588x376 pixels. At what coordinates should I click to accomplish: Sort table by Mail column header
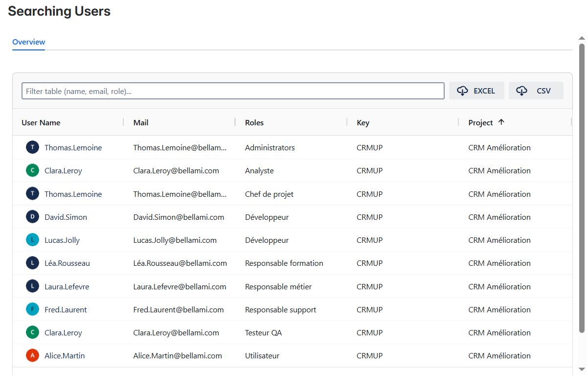pos(141,123)
